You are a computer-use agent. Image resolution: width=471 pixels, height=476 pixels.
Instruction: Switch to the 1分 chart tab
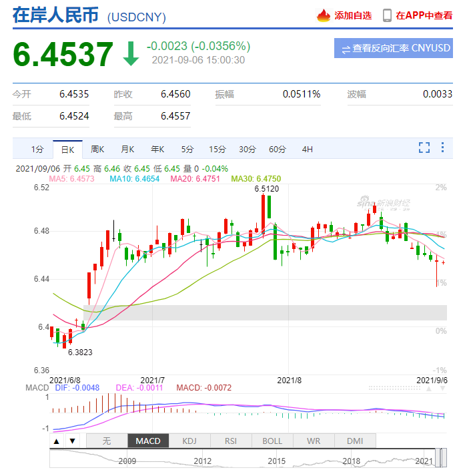(x=37, y=150)
